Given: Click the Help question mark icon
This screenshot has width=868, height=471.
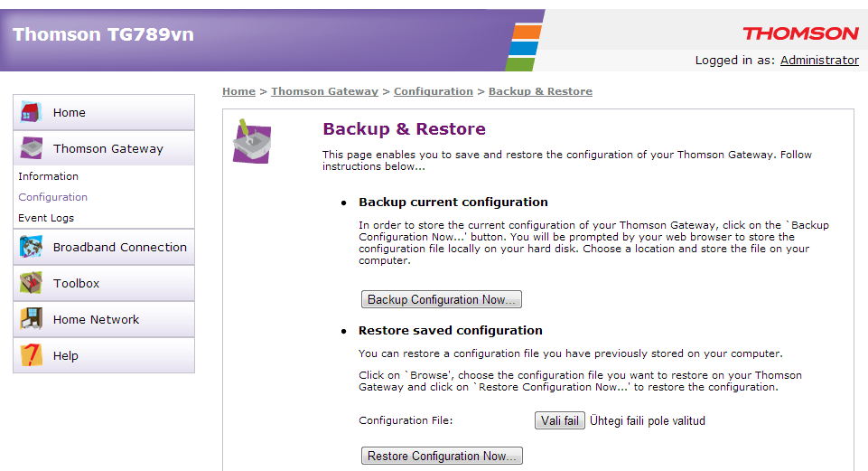Looking at the screenshot, I should pyautogui.click(x=31, y=355).
